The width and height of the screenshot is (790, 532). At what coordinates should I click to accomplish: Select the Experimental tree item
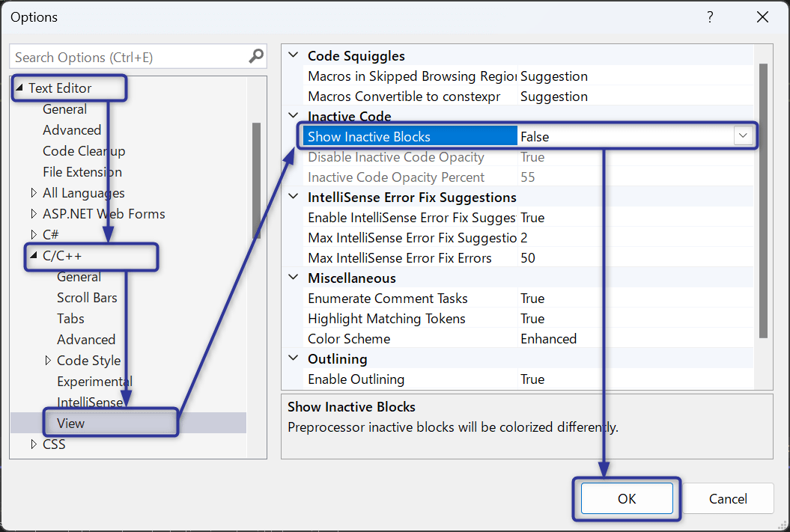point(94,381)
